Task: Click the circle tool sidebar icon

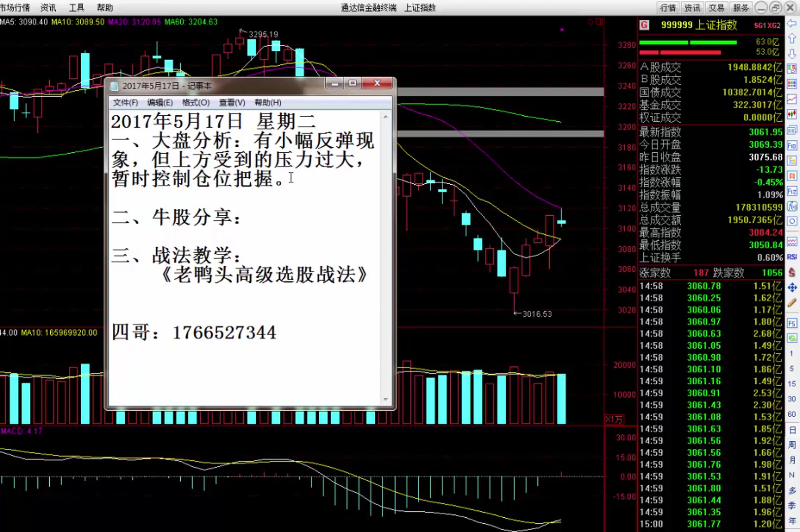Action: tap(792, 221)
